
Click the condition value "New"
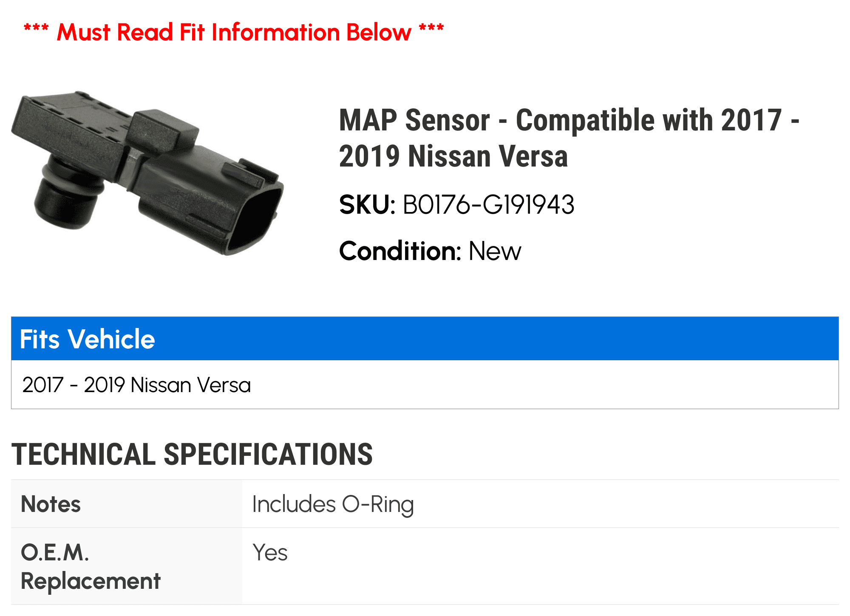pyautogui.click(x=495, y=251)
